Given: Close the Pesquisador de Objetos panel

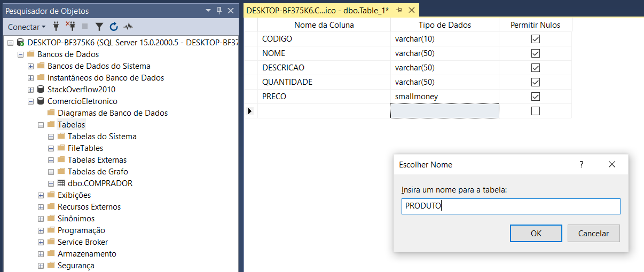Looking at the screenshot, I should [231, 11].
